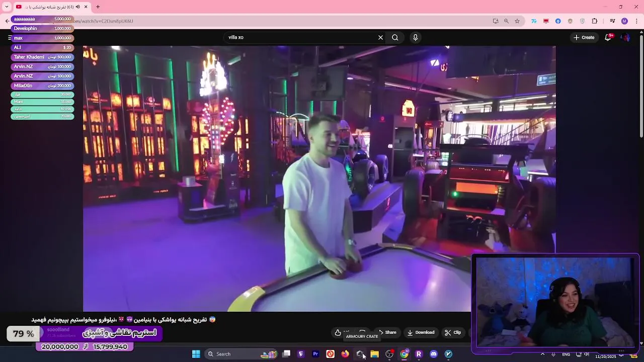The image size is (644, 362).
Task: Click the 15,799,940 goal progress bar
Action: [85, 346]
